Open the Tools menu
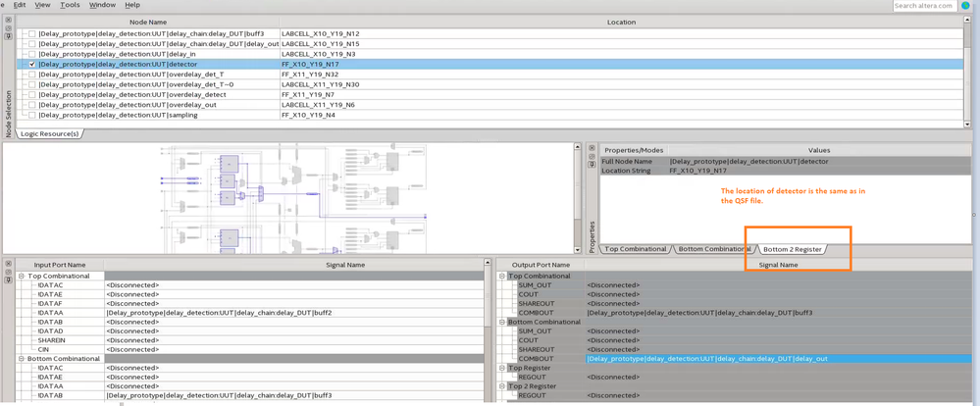The height and width of the screenshot is (406, 980). tap(70, 5)
